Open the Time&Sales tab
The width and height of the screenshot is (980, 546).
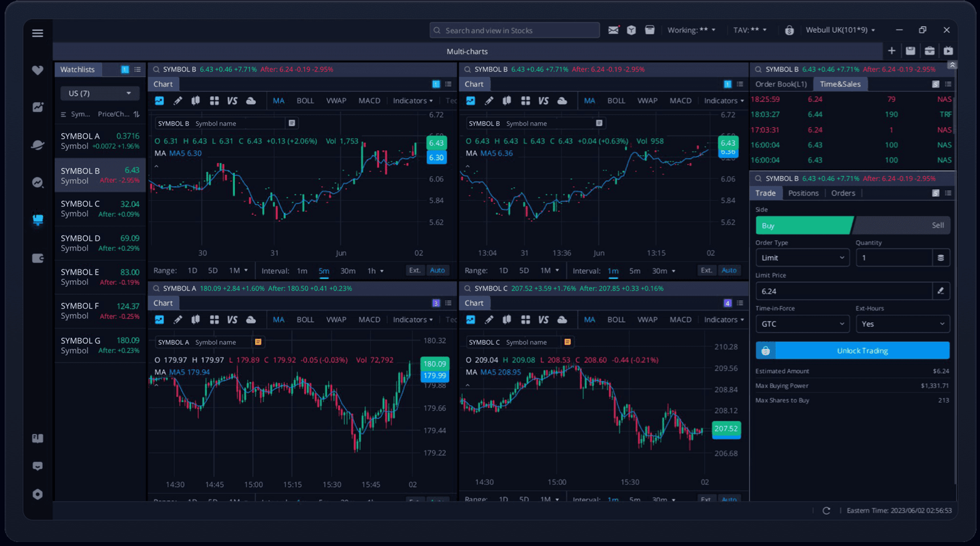tap(840, 84)
